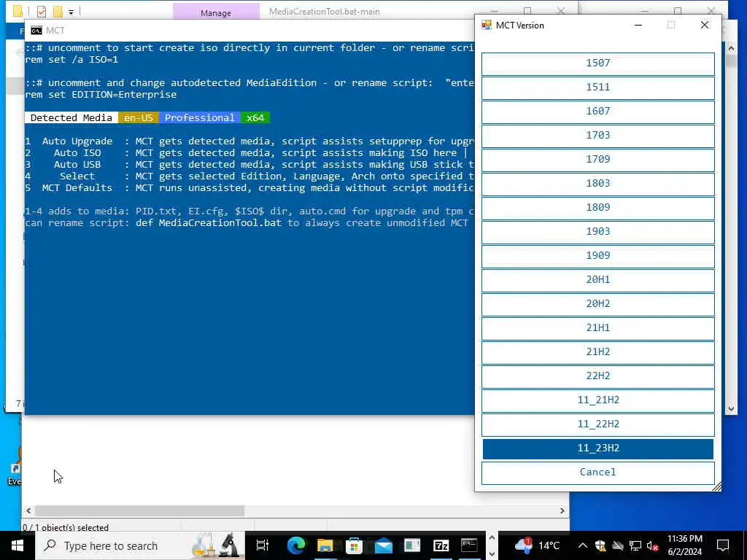Image resolution: width=747 pixels, height=560 pixels.
Task: Open the Manage tab in File Explorer
Action: tap(216, 13)
